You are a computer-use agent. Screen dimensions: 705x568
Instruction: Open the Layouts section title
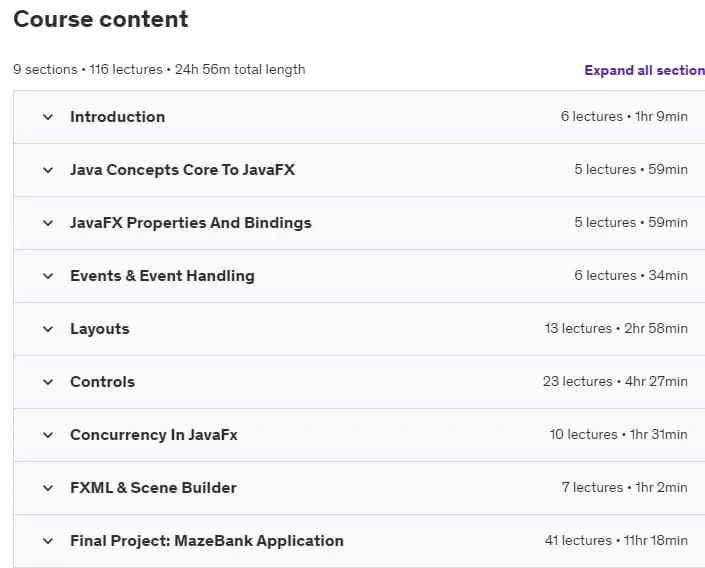click(100, 329)
